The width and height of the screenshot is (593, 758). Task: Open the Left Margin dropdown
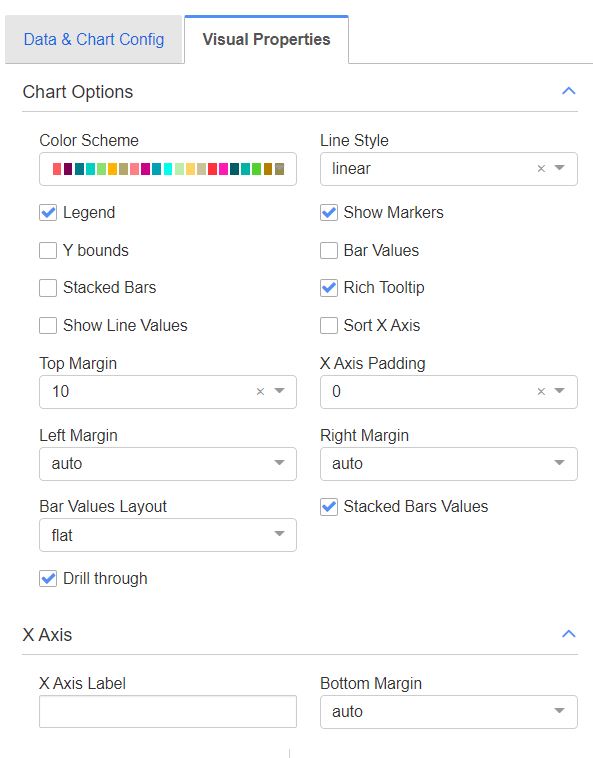click(x=168, y=464)
